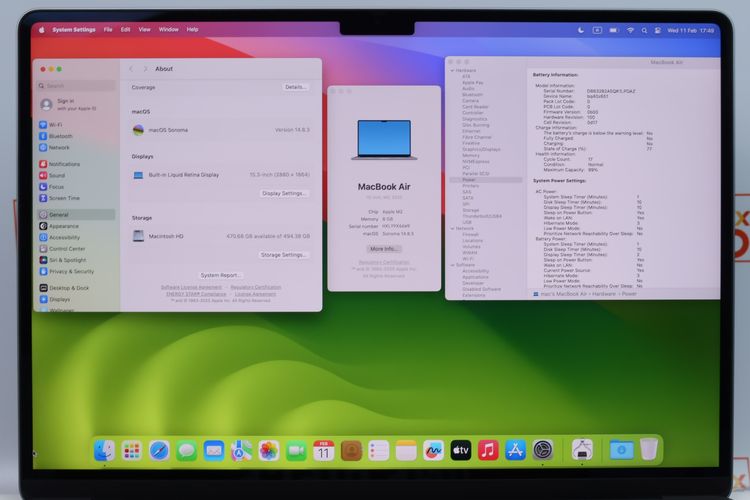The image size is (750, 500).
Task: Open Notifications settings in the sidebar
Action: [59, 164]
